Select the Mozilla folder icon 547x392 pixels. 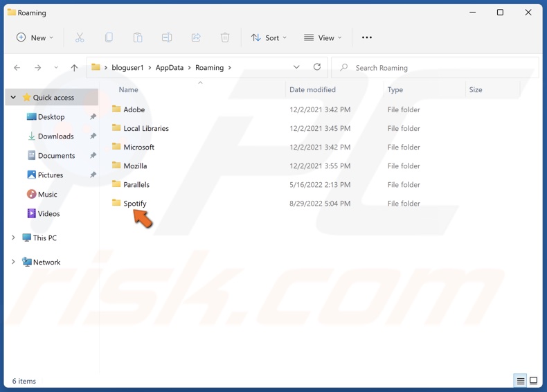[x=116, y=166]
